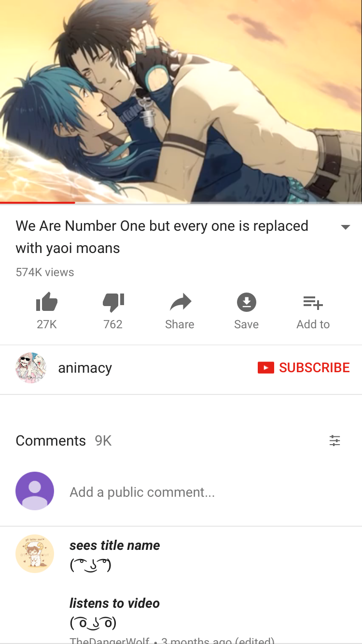Open the Add to playlist icon
This screenshot has width=362, height=644.
click(x=313, y=303)
